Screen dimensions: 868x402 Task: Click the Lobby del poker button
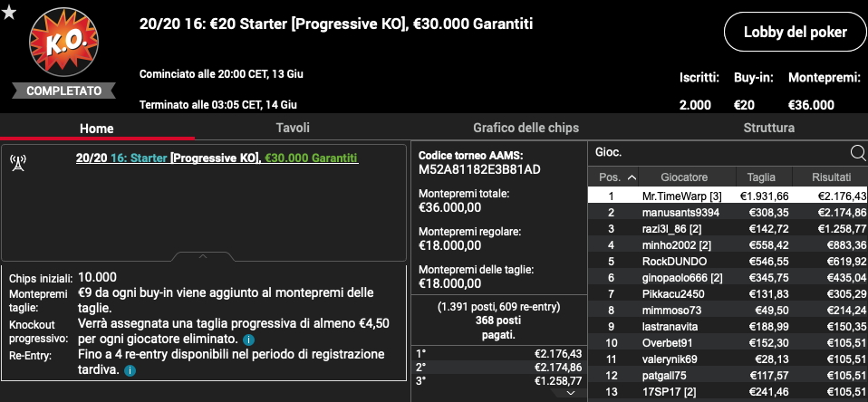(795, 32)
